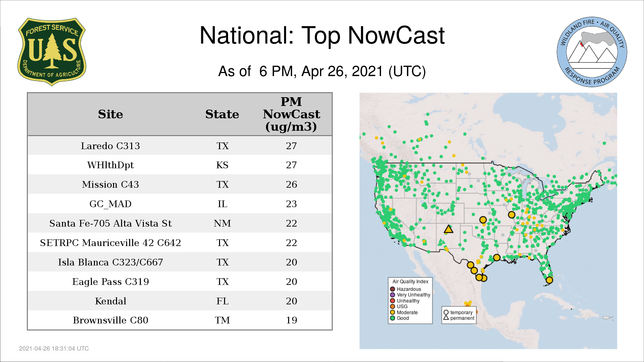Click the temporary circle symbol in legend

pos(446,312)
